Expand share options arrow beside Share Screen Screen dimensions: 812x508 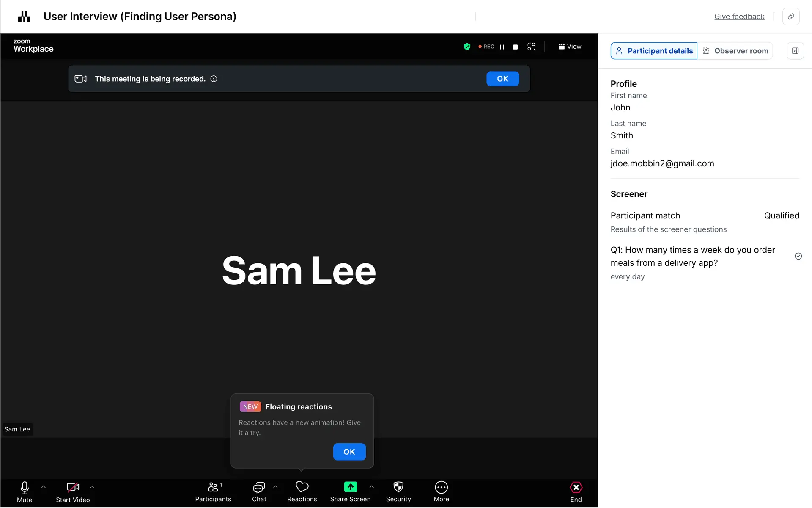point(371,487)
